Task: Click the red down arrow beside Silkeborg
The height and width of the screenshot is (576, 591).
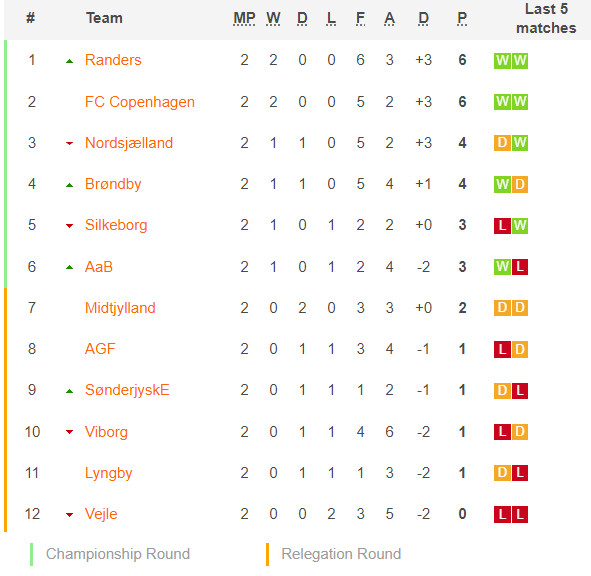Action: 69,226
